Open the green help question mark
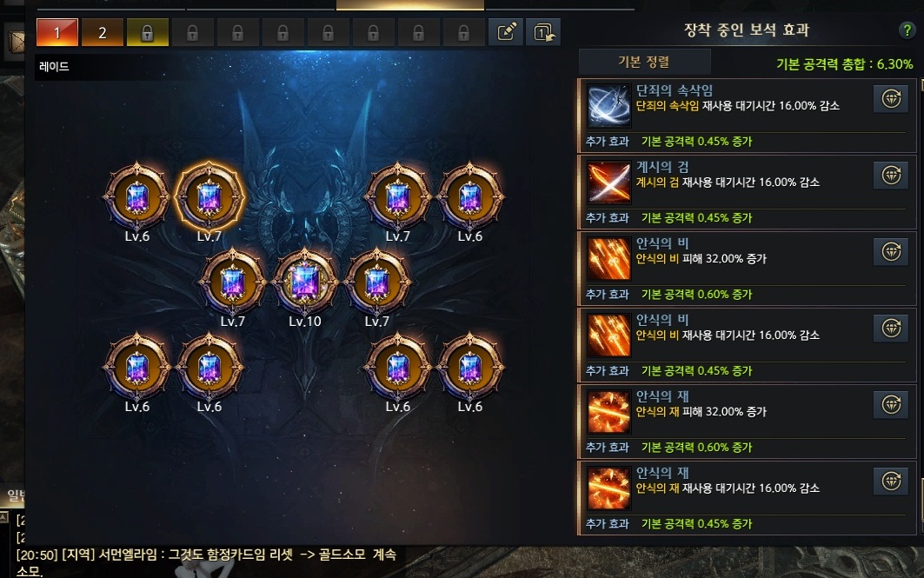 (907, 30)
